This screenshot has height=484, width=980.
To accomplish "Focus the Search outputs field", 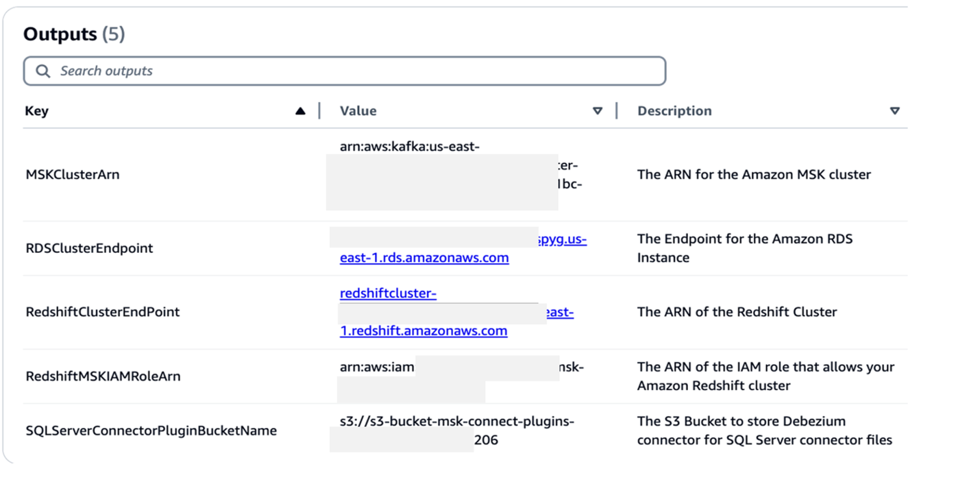I will coord(345,71).
